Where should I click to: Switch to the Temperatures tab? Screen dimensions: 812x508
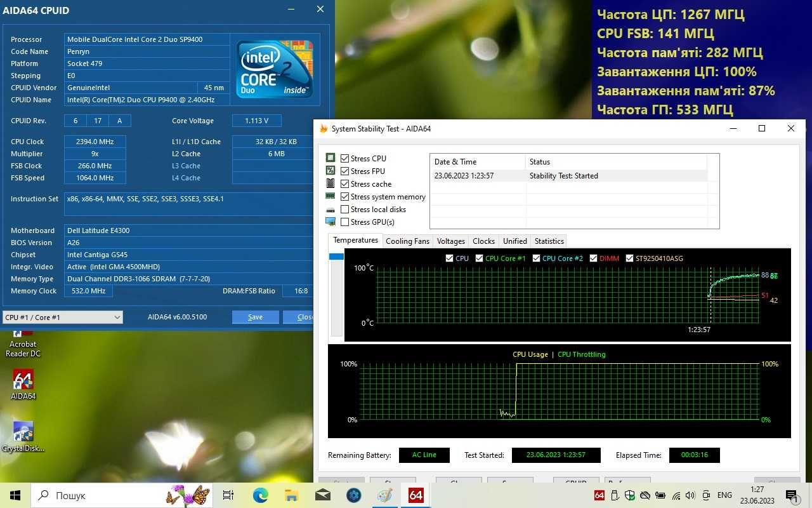pos(355,240)
